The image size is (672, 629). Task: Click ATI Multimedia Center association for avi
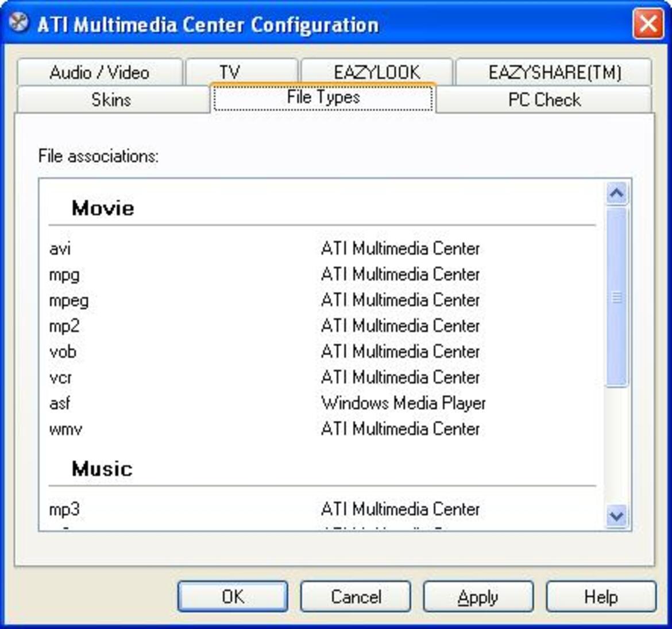tap(400, 249)
